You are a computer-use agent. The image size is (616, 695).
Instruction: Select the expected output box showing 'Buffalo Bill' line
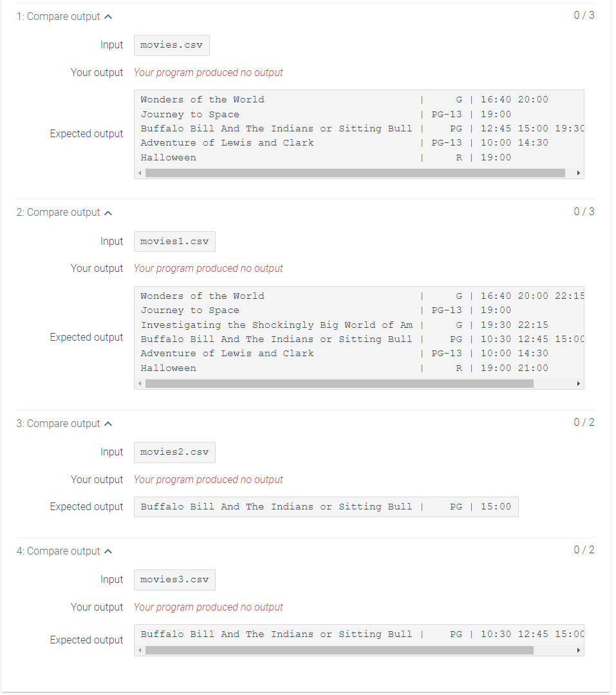325,507
